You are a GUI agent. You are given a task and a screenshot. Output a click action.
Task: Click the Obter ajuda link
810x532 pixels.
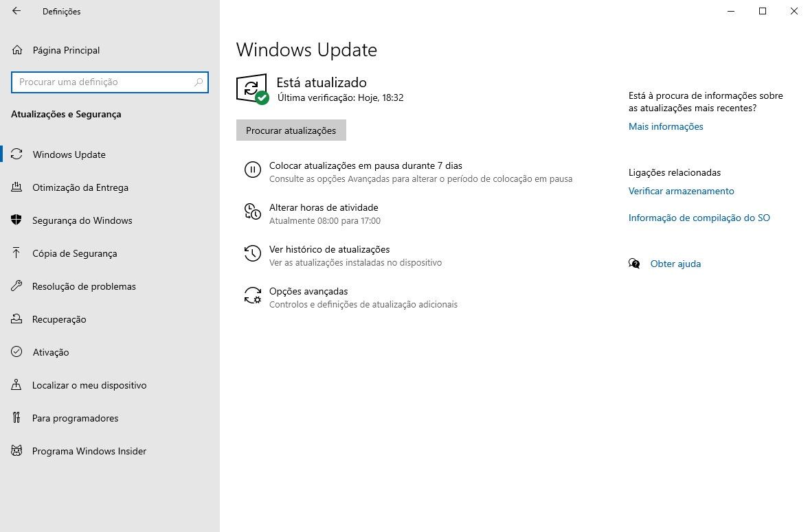(x=675, y=264)
